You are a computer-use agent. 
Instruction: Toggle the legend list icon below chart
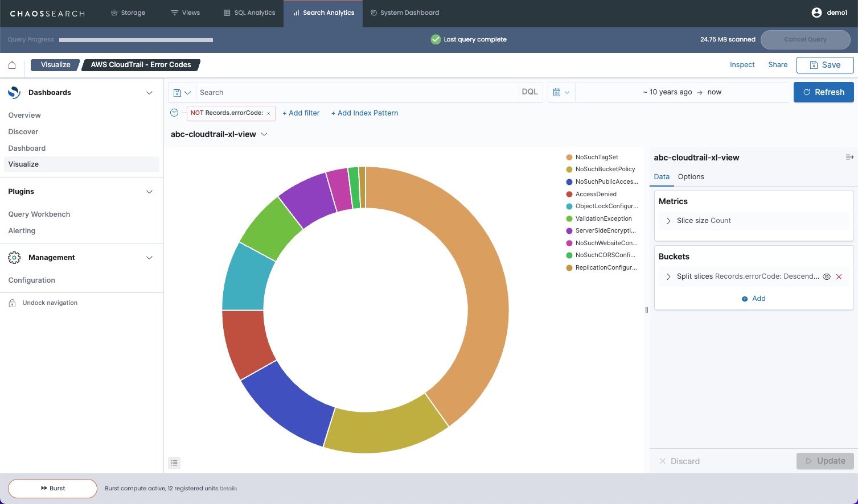(174, 463)
